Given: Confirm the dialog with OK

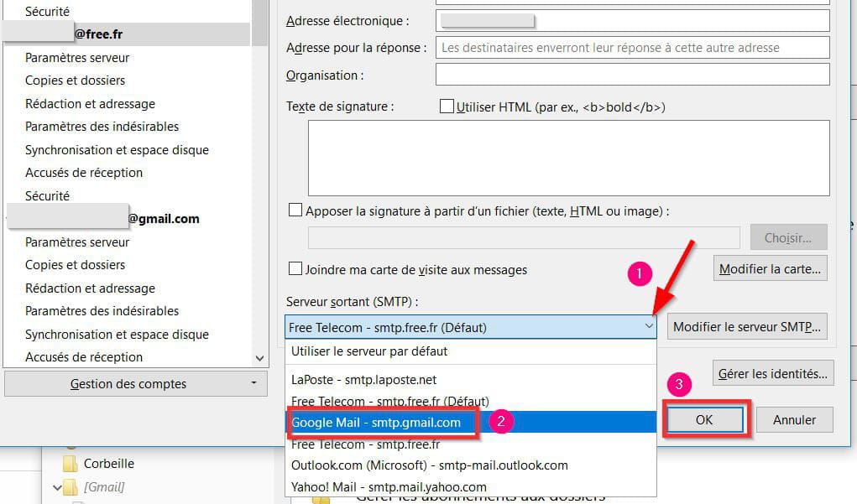Looking at the screenshot, I should [x=704, y=419].
